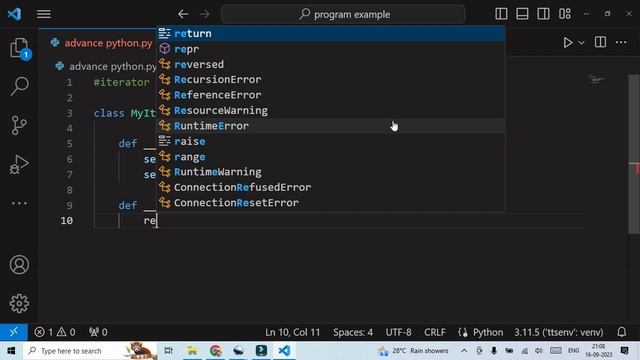Choose the RuntimeWarning suggestion

point(331,172)
